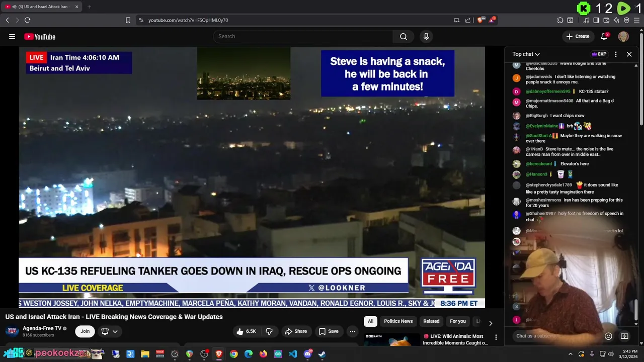Show hidden system tray icons
Image resolution: width=644 pixels, height=362 pixels.
pos(570,354)
